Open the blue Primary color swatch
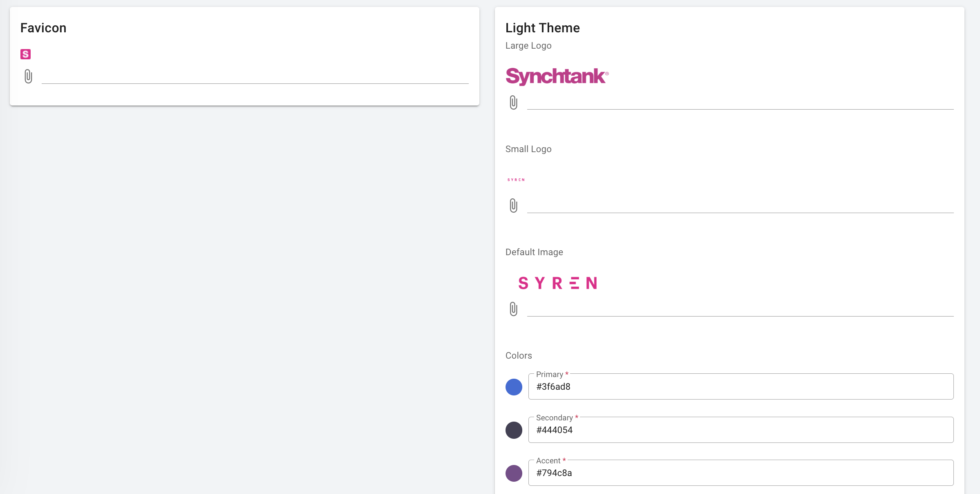The height and width of the screenshot is (494, 980). (x=514, y=387)
